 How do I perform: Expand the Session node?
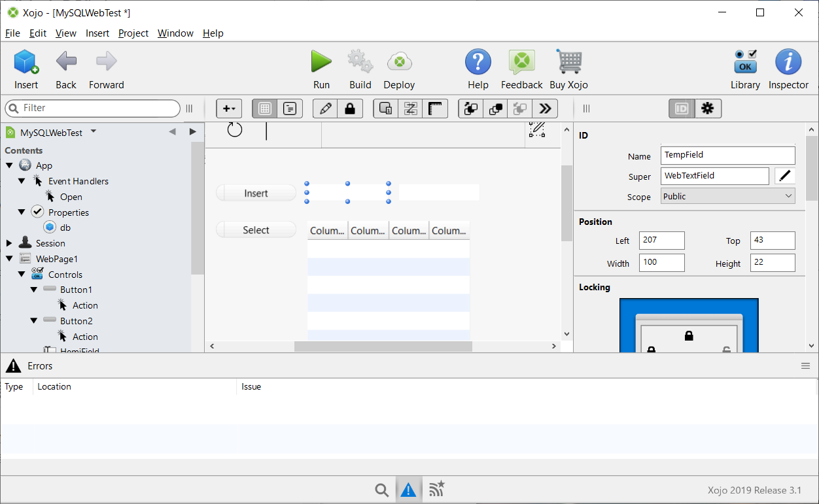pyautogui.click(x=9, y=243)
